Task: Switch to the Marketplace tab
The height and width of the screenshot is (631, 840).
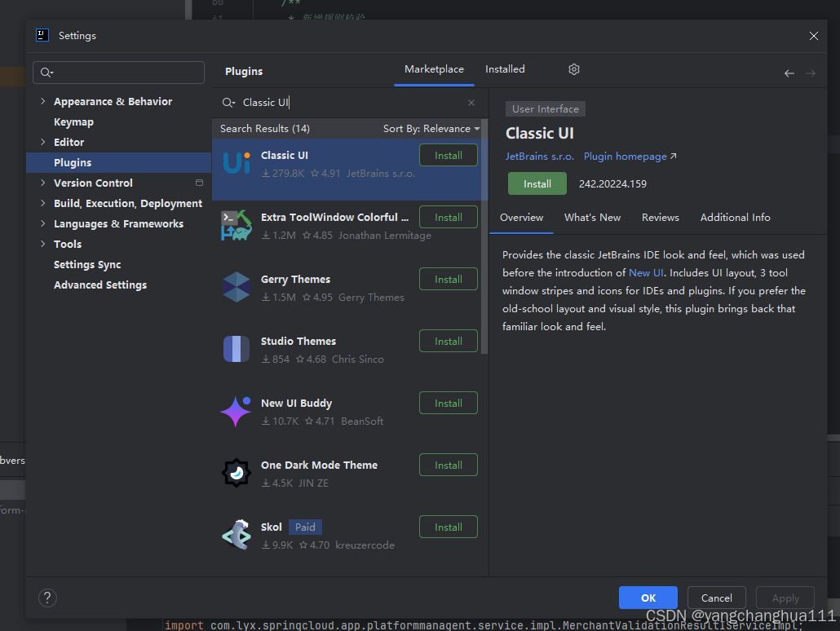Action: coord(434,69)
